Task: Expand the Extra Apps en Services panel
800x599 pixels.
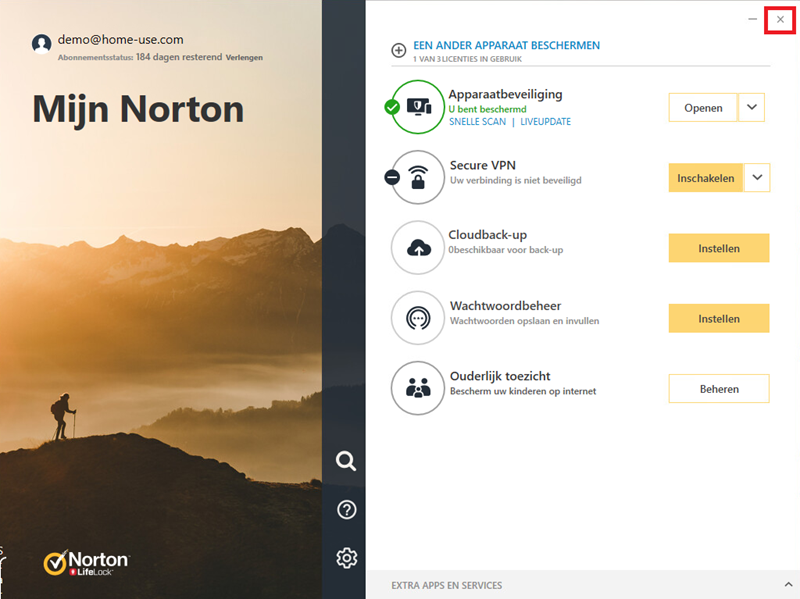Action: pos(788,585)
